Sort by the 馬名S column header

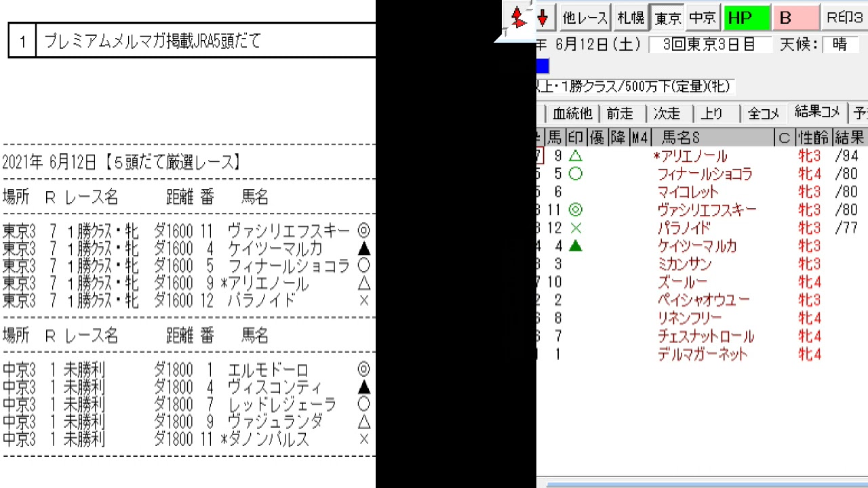click(681, 138)
